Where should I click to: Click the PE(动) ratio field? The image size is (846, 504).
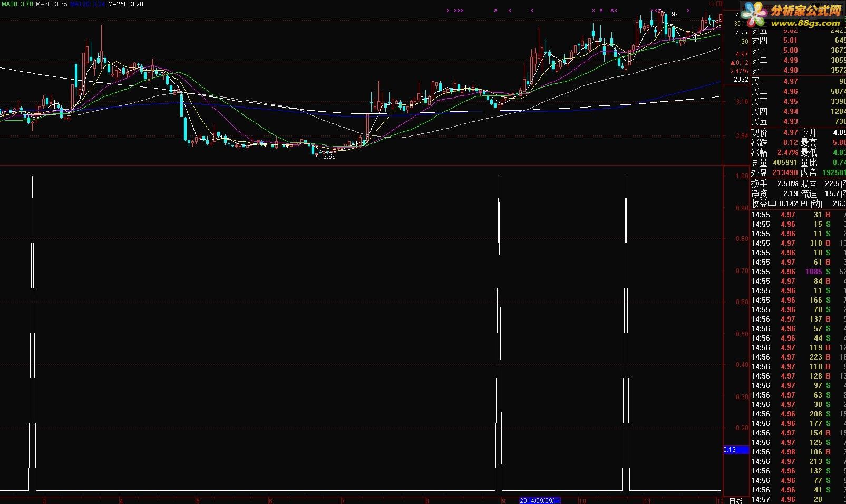(823, 203)
